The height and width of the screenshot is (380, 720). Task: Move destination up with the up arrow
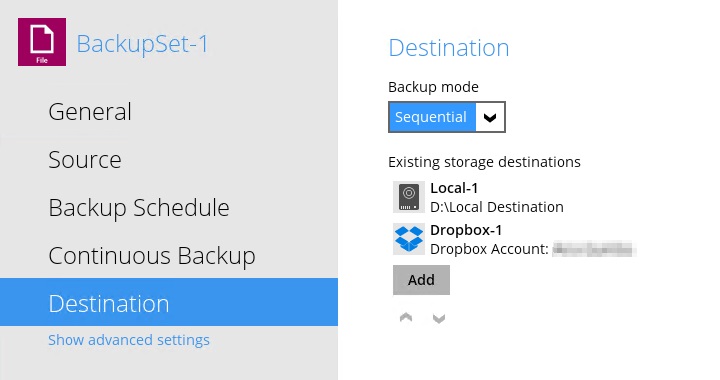point(406,318)
